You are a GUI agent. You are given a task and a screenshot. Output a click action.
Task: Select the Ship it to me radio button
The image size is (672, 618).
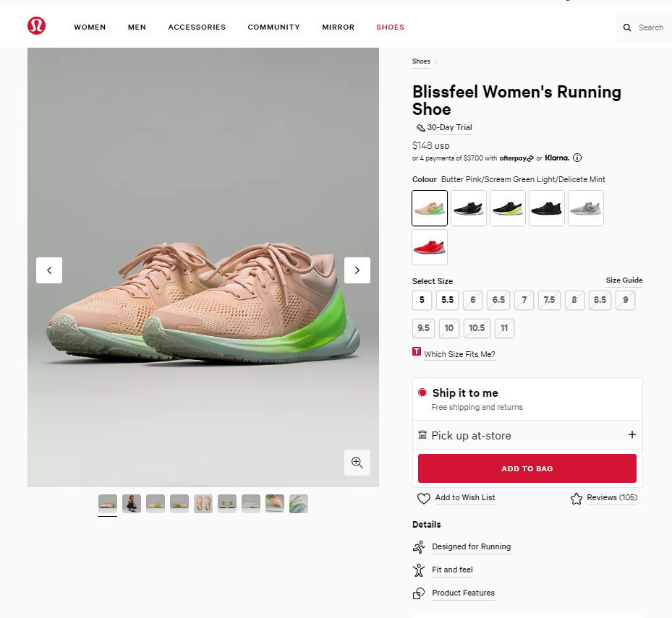tap(422, 392)
